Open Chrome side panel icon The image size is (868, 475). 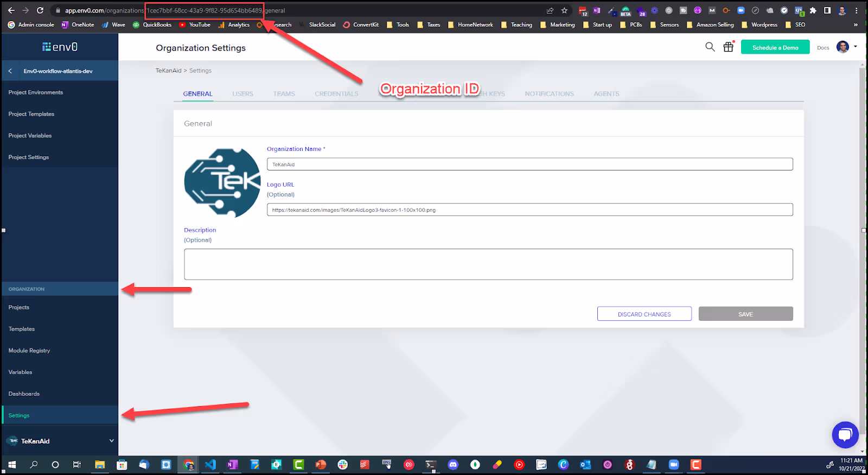click(827, 10)
